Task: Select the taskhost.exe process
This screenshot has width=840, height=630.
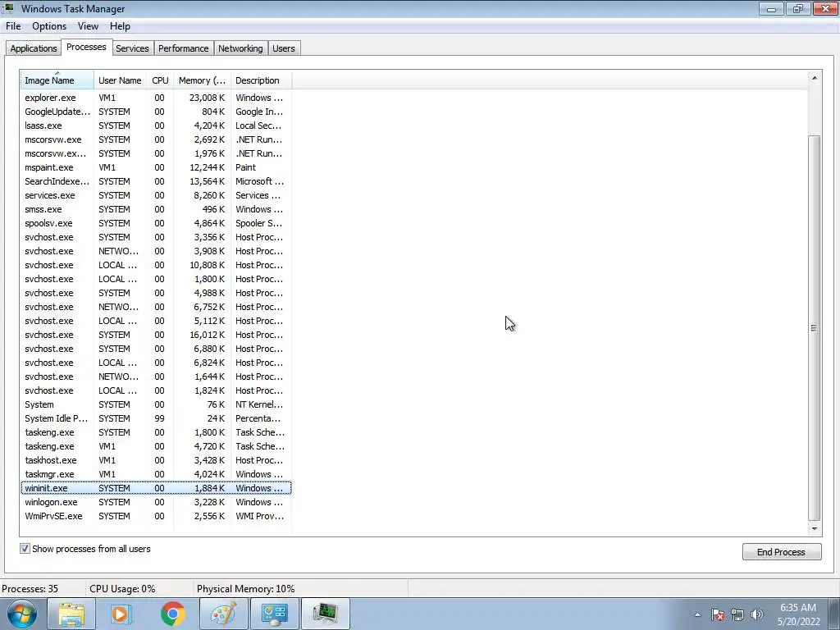Action: click(x=156, y=460)
